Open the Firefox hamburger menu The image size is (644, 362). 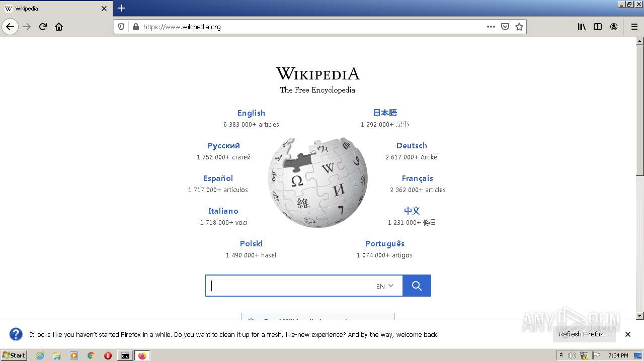click(634, 27)
